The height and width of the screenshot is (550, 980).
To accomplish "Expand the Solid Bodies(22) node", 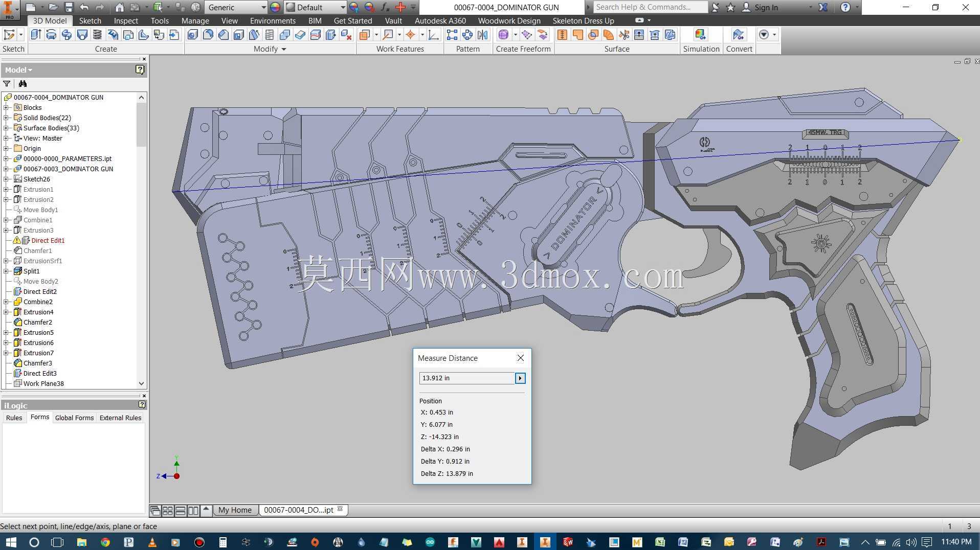I will [6, 118].
